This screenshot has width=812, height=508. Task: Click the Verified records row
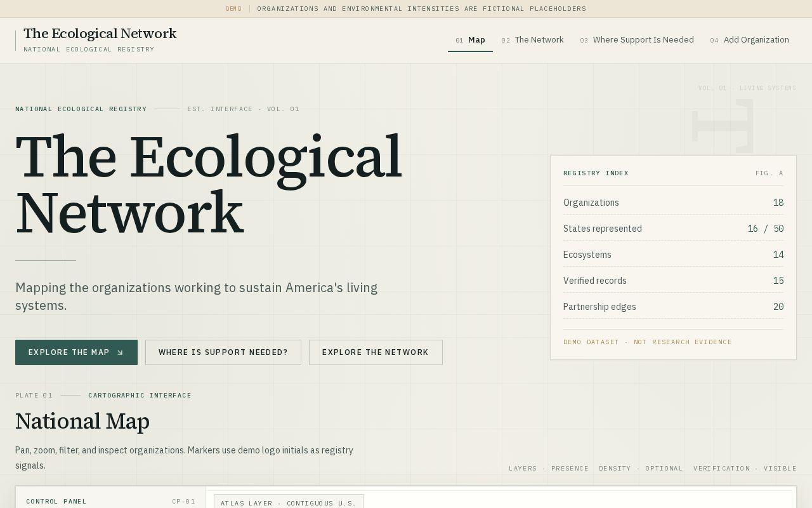pyautogui.click(x=673, y=281)
